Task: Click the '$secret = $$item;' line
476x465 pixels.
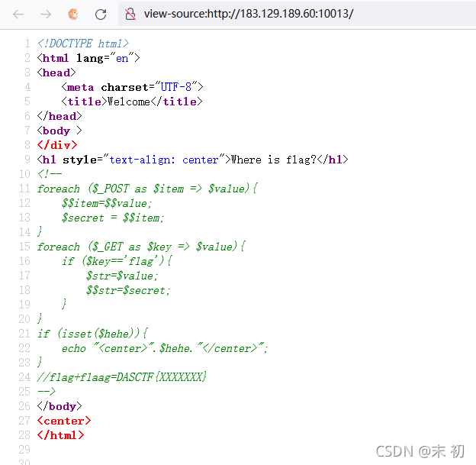Action: pos(113,218)
